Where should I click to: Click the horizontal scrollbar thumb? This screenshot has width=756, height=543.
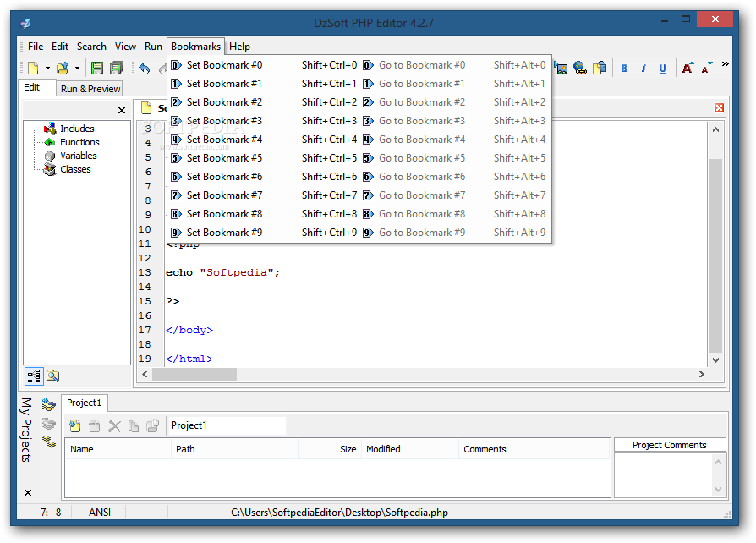pyautogui.click(x=194, y=374)
